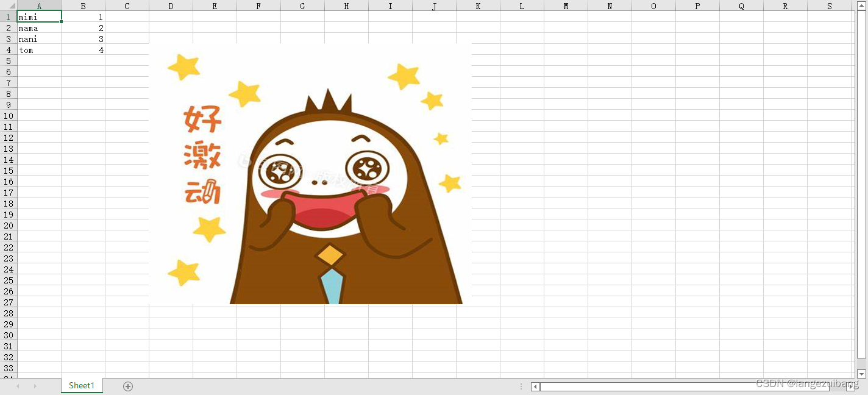Viewport: 868px width, 395px height.
Task: Click vertical scrollbar down arrow
Action: pos(861,374)
